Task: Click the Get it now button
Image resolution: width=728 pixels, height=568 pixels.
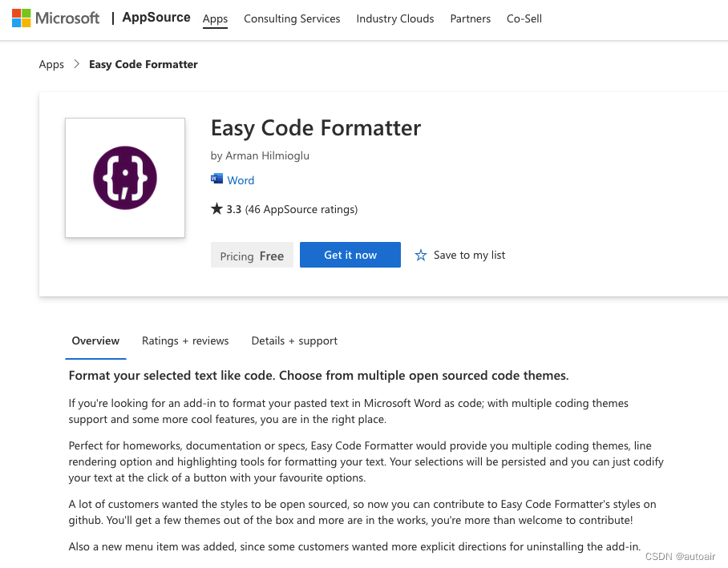Action: click(350, 255)
